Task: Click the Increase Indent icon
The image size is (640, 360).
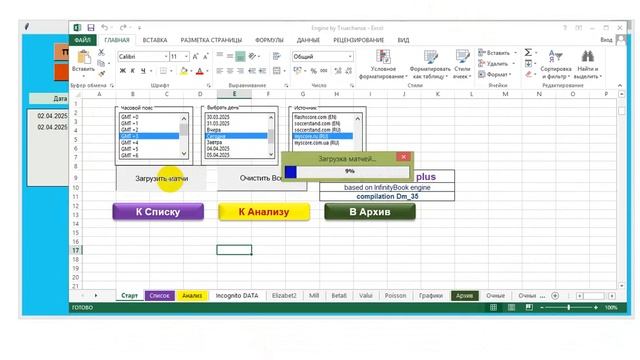Action: click(262, 71)
